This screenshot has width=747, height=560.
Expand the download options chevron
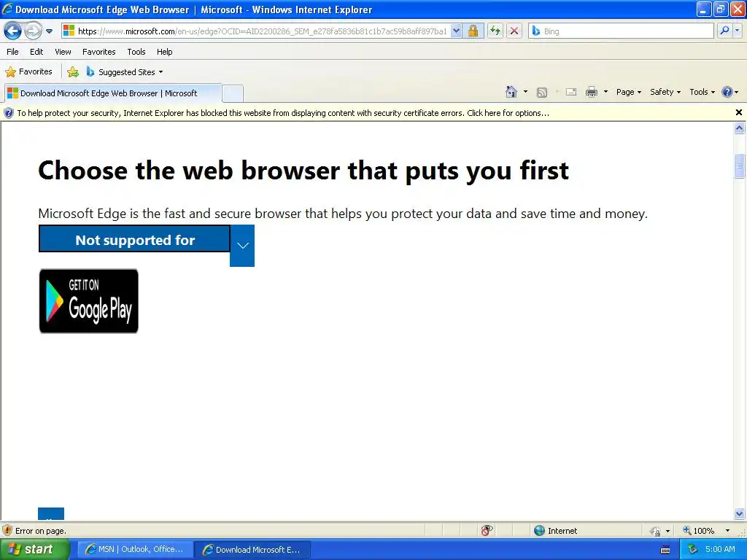click(x=242, y=246)
